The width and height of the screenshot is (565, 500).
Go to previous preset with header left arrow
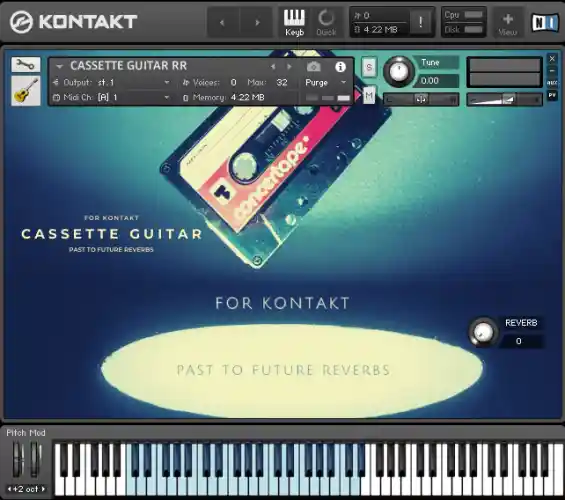[x=222, y=23]
